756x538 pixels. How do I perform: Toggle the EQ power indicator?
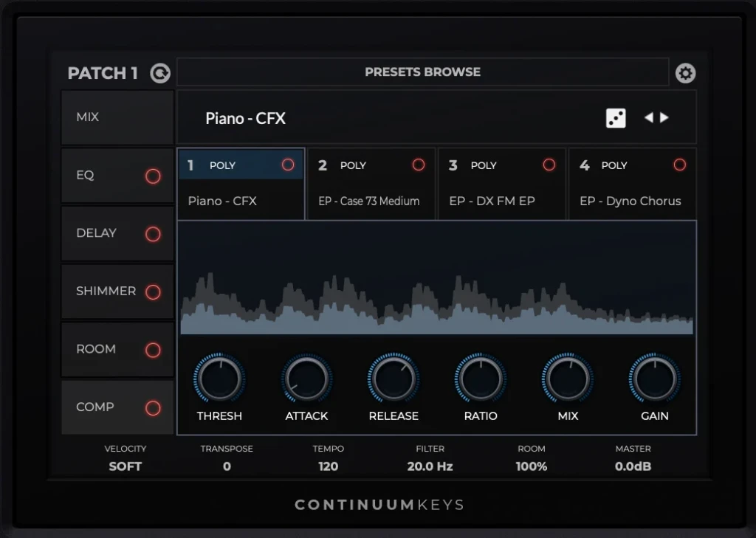coord(153,176)
